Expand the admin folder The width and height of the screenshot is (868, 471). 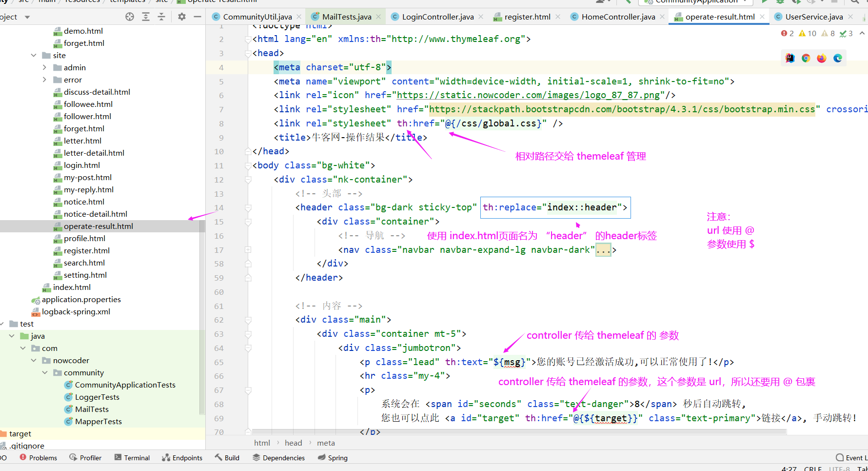tap(44, 67)
